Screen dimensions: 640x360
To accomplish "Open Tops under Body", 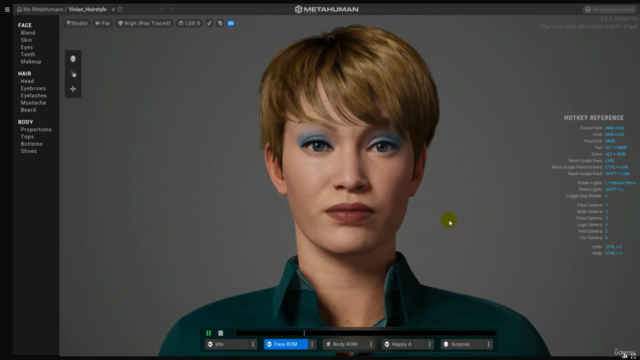I will click(27, 137).
